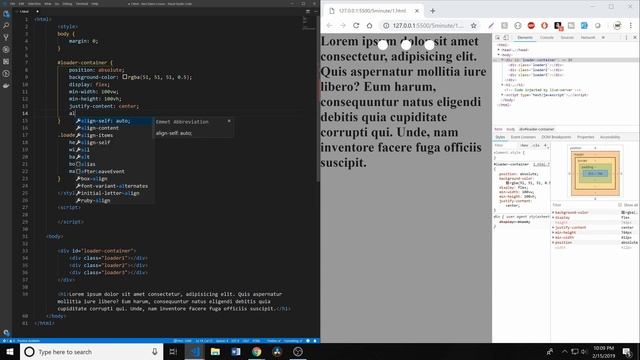Screen dimensions: 640x360
Task: Close the 127.0.0.1 browser tab
Action: coord(417,11)
